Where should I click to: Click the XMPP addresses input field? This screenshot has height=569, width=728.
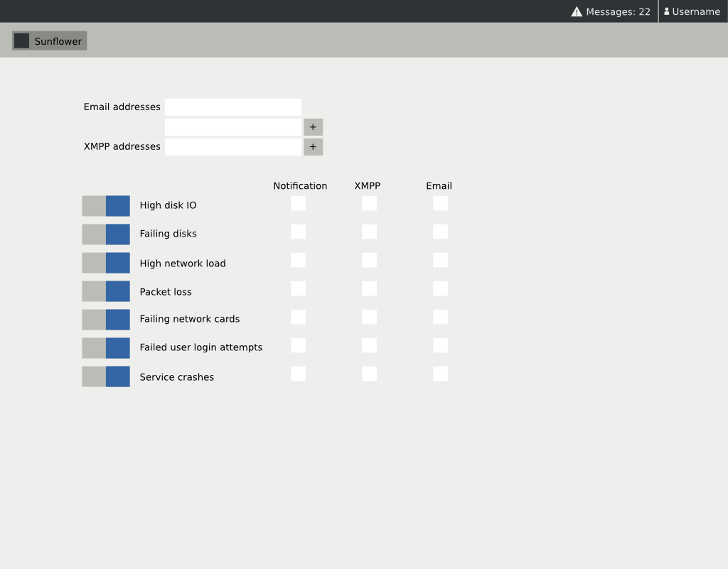(x=233, y=146)
